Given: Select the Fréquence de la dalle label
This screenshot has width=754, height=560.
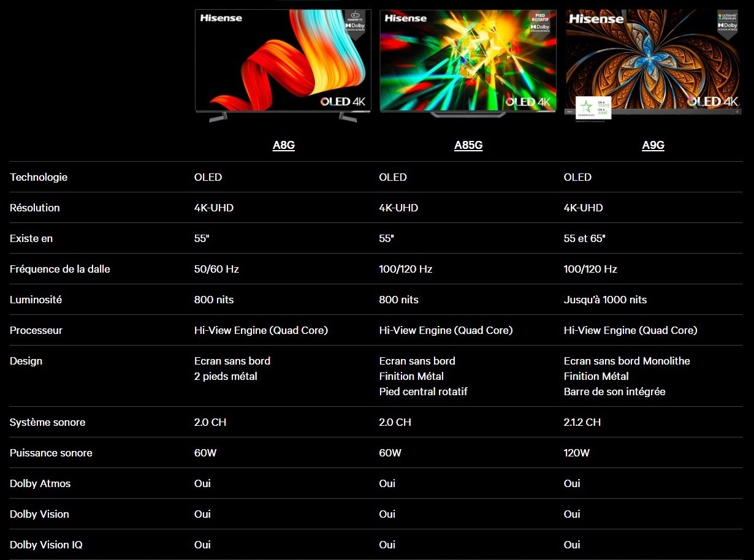Looking at the screenshot, I should 60,269.
